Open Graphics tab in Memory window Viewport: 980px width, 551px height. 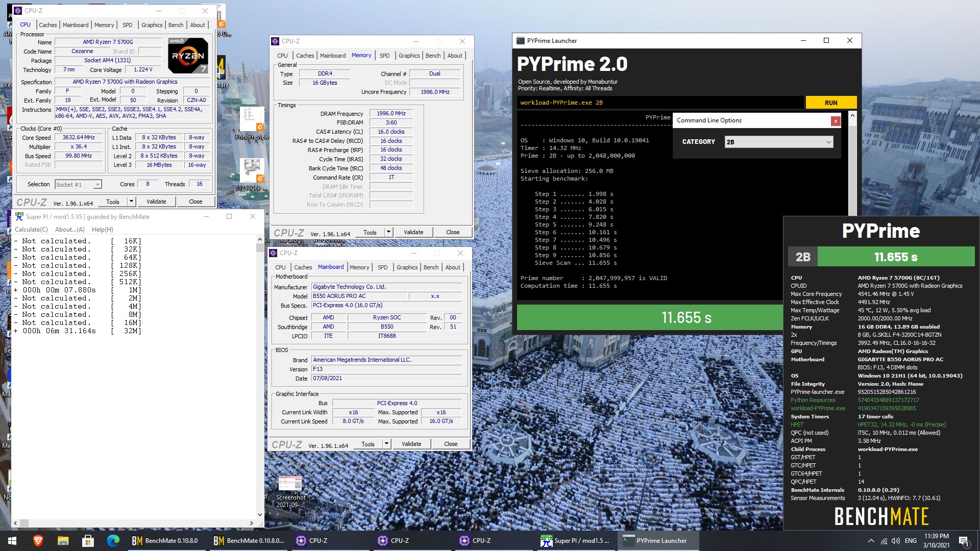[409, 56]
